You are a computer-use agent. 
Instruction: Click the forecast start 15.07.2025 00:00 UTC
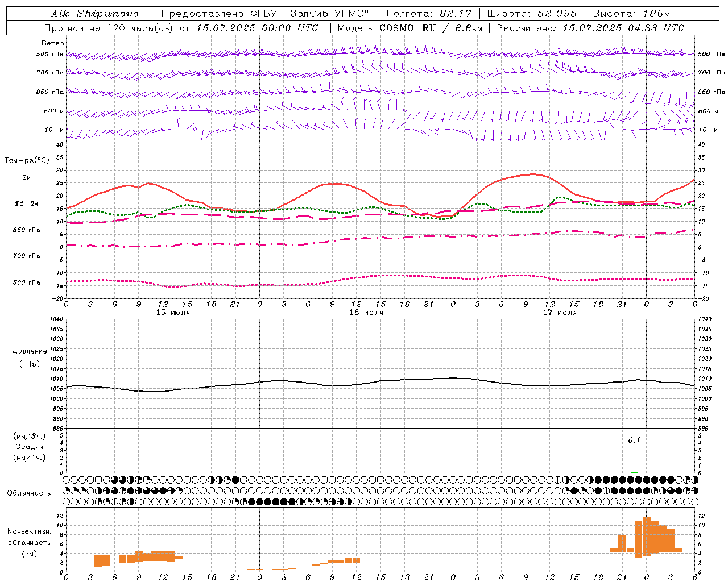coord(257,28)
